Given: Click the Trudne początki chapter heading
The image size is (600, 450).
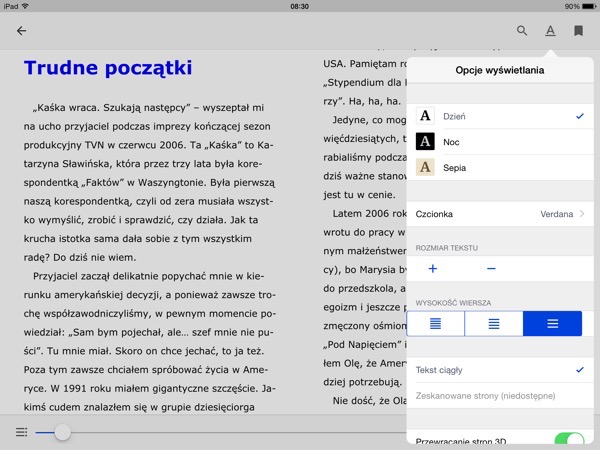Looking at the screenshot, I should (108, 68).
